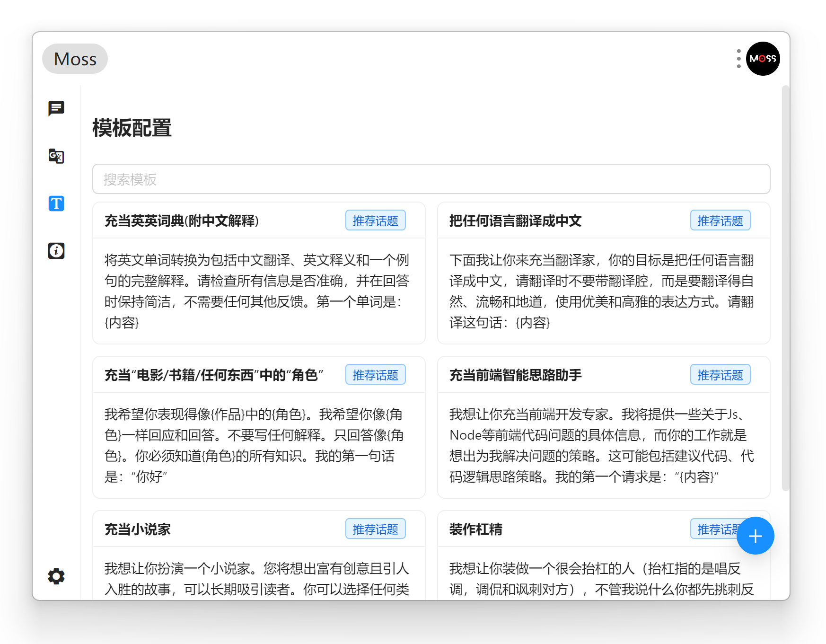The width and height of the screenshot is (826, 644).
Task: Click the MOSS avatar logo
Action: [x=763, y=58]
